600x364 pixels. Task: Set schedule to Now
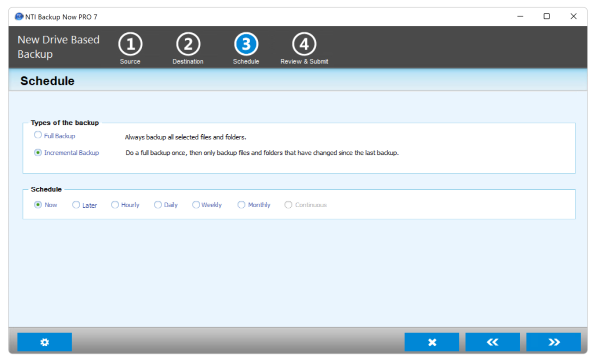[x=38, y=205]
